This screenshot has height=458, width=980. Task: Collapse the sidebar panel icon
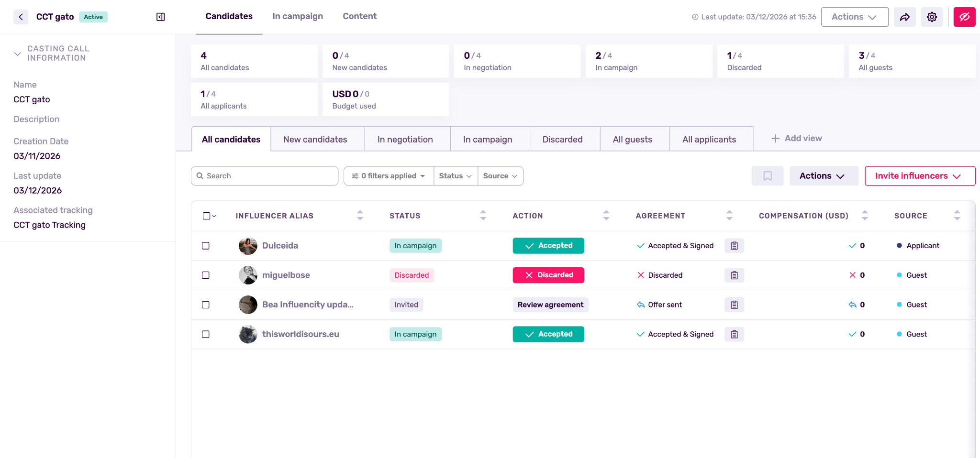[161, 17]
